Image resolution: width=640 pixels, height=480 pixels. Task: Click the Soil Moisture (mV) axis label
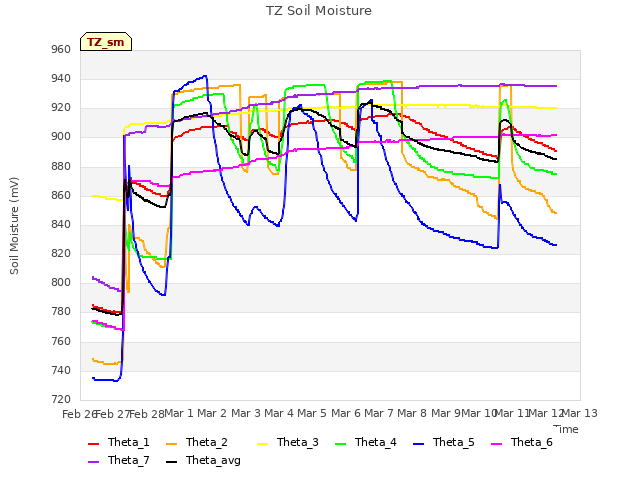click(15, 225)
